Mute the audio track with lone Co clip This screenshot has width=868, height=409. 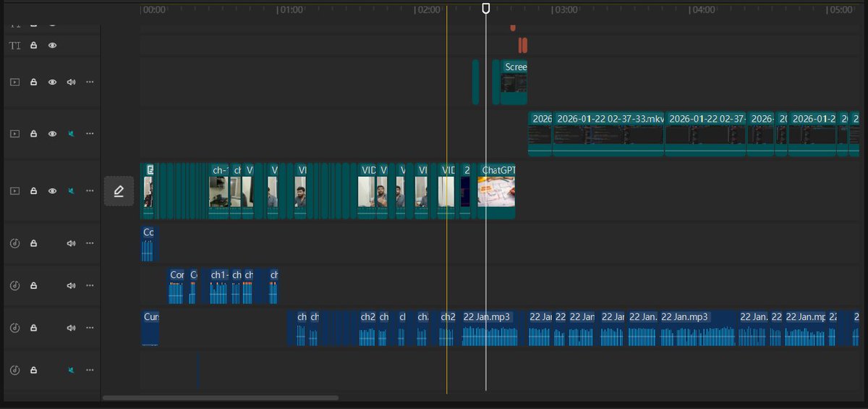pyautogui.click(x=71, y=243)
